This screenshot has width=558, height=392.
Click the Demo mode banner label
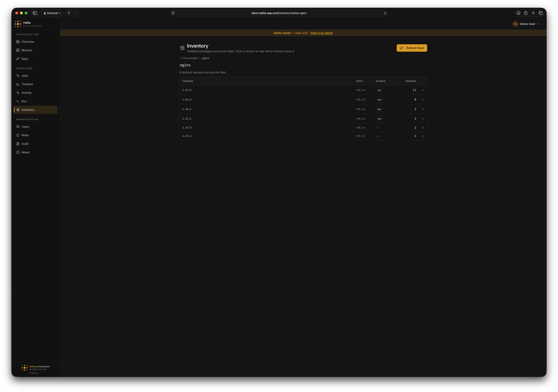pos(282,33)
